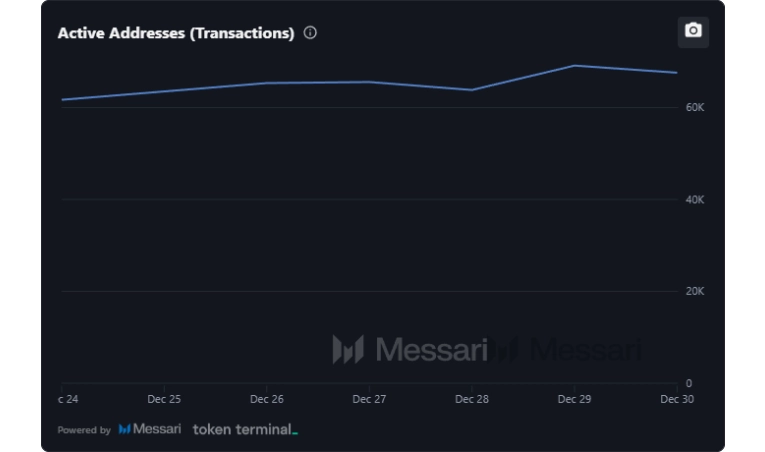This screenshot has width=765, height=452.
Task: Click the Dec 29 date label
Action: click(574, 399)
